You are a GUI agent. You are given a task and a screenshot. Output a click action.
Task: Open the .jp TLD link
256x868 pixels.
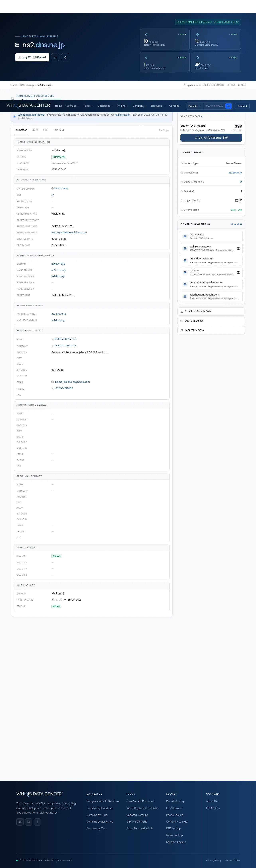coord(53,195)
